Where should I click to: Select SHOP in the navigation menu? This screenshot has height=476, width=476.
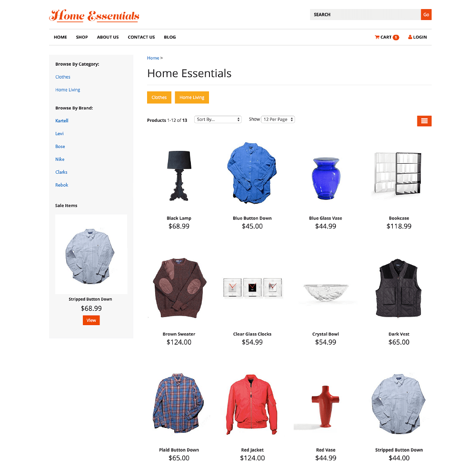click(x=82, y=37)
